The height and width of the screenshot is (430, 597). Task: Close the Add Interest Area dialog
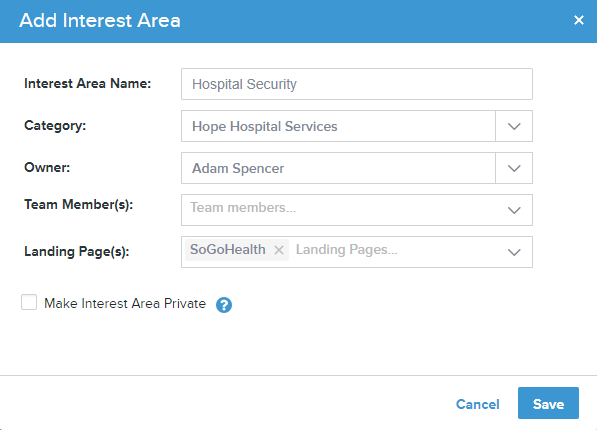(x=579, y=20)
